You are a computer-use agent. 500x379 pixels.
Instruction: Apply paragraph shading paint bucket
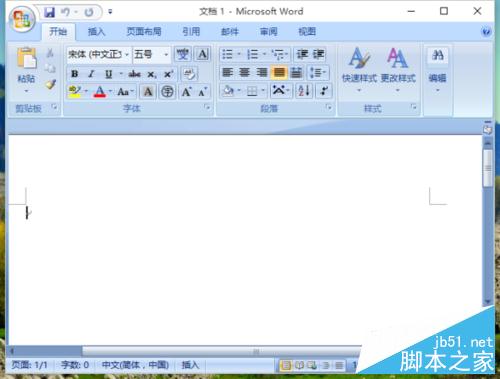click(x=228, y=90)
